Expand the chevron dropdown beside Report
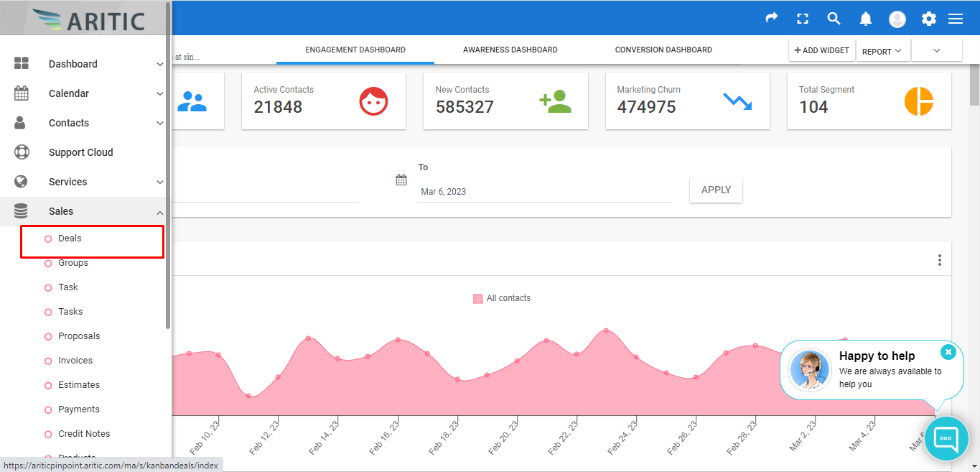Screen dimensions: 980x472 [x=937, y=50]
